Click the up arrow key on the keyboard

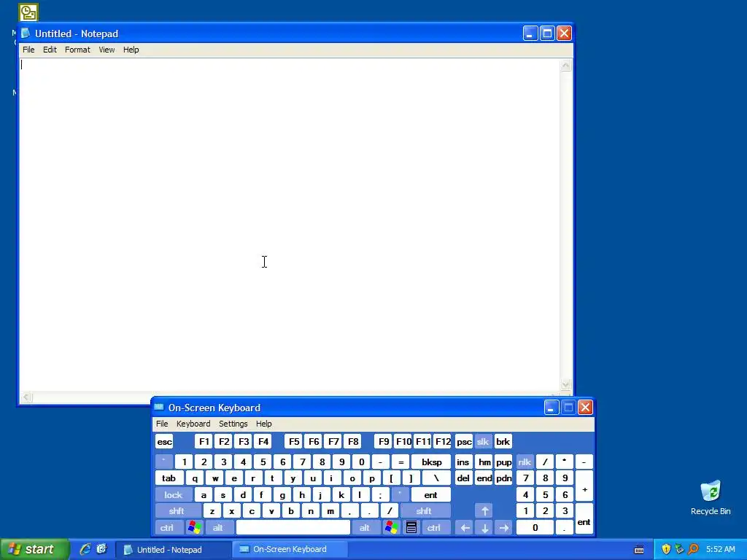(x=484, y=511)
